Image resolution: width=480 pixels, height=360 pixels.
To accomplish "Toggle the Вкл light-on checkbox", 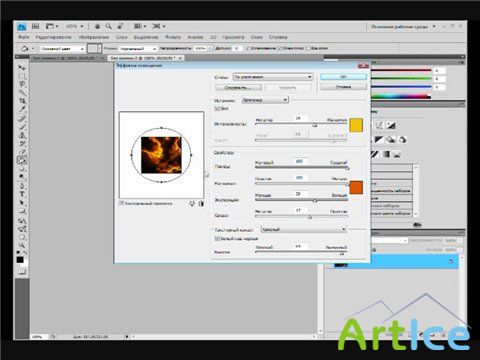I will pyautogui.click(x=217, y=109).
